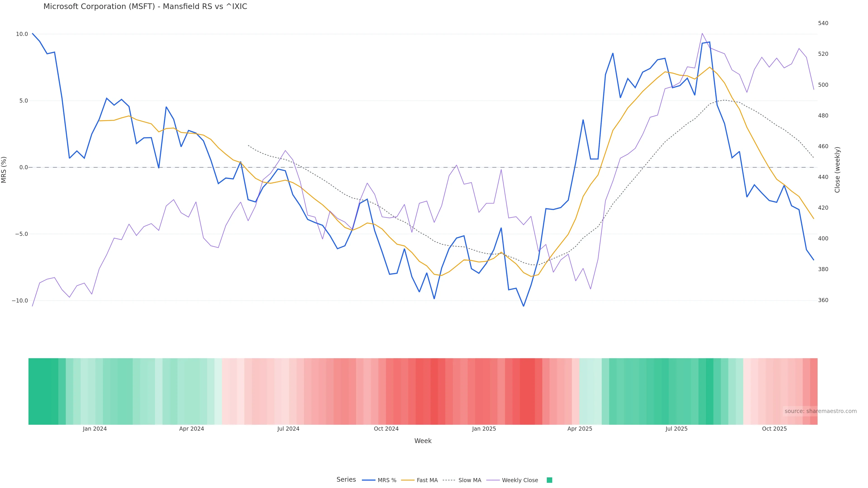Click the blue MRS % legend line

[x=368, y=480]
